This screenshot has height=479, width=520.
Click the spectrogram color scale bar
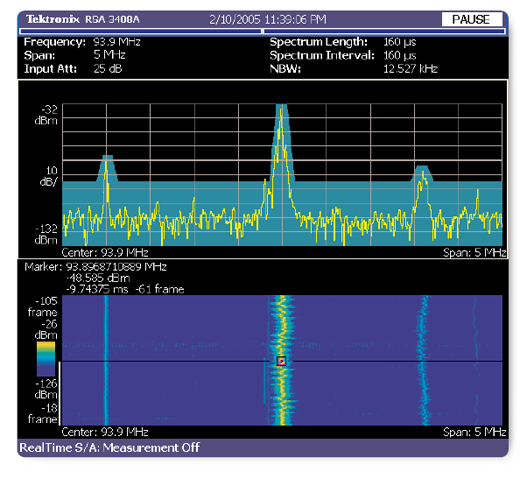coord(46,359)
